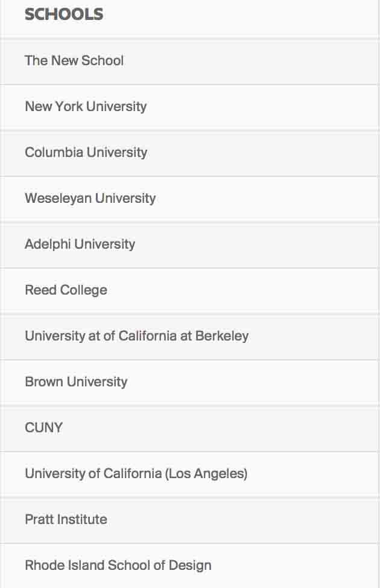Viewport: 380px width, 588px height.
Task: Click the word Berkeley in the list
Action: tap(222, 336)
